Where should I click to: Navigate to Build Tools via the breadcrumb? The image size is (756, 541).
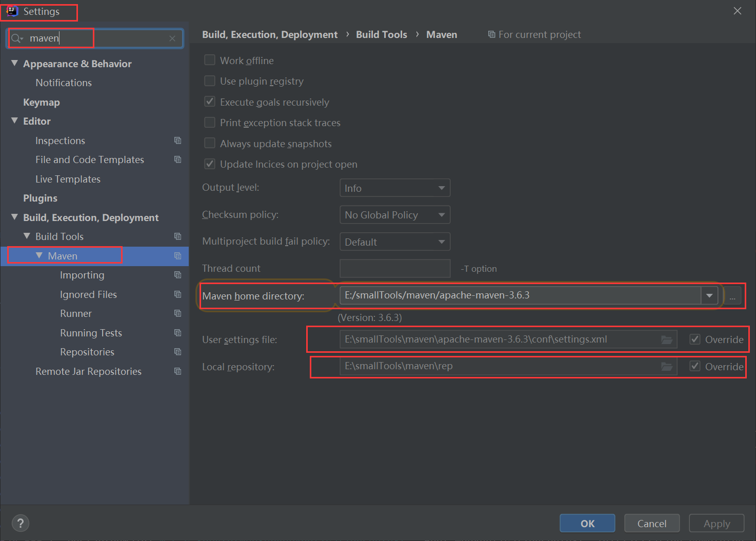click(x=382, y=34)
